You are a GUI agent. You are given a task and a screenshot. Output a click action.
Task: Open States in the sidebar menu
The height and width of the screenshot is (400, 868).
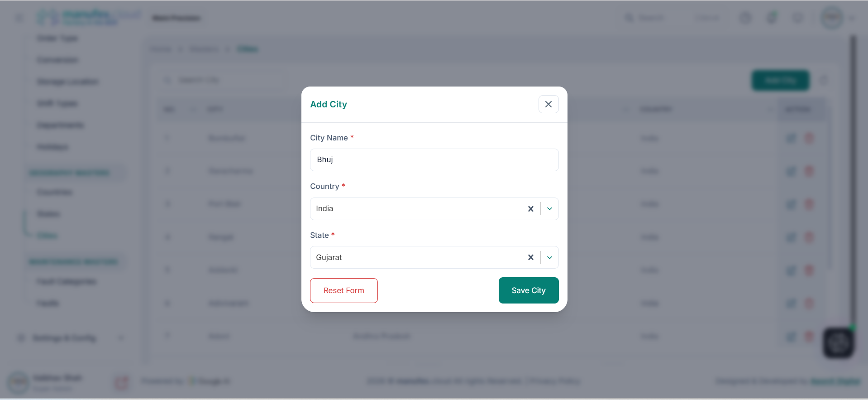[48, 214]
